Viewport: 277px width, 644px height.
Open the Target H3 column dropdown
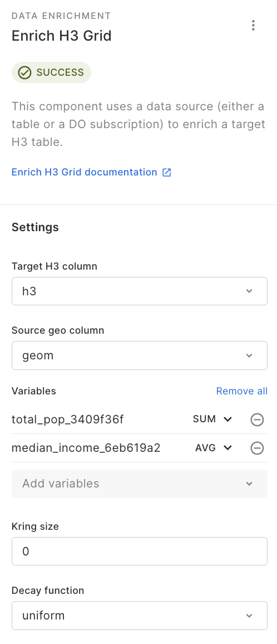pos(140,291)
